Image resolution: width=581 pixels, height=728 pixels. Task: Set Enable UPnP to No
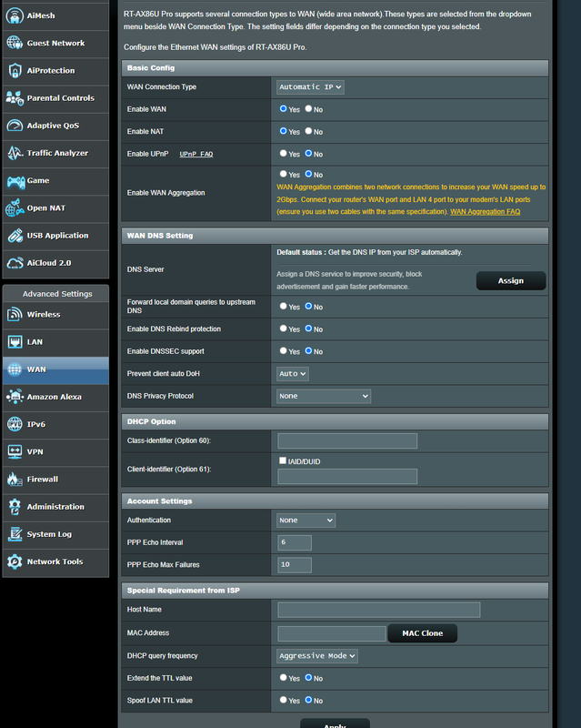308,153
